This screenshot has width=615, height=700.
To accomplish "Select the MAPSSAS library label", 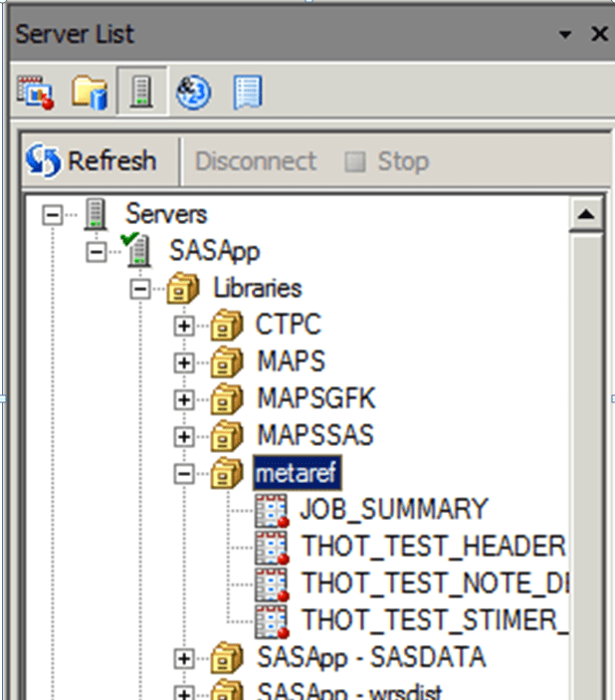I will click(x=315, y=435).
